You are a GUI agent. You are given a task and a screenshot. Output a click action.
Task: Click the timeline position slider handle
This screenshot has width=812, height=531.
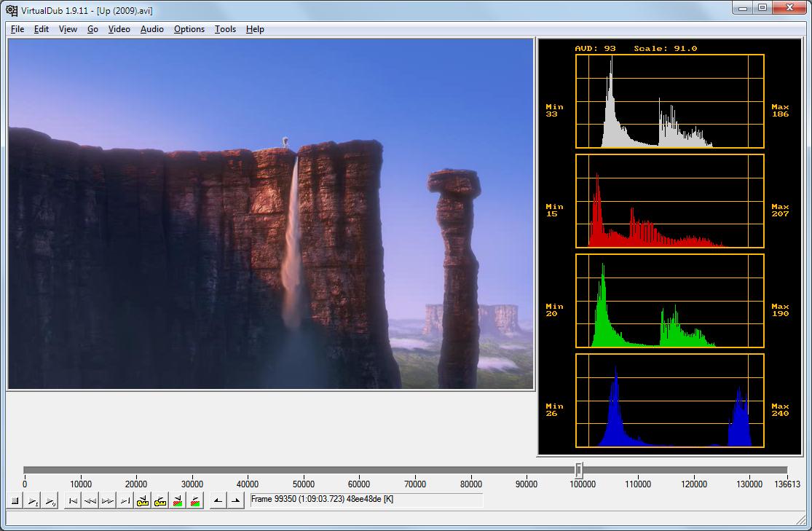579,470
